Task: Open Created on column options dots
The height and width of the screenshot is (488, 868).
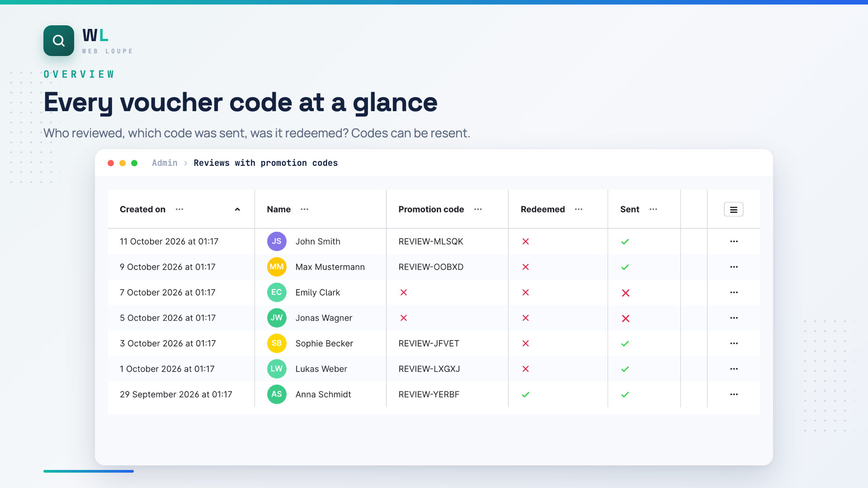Action: pos(179,209)
